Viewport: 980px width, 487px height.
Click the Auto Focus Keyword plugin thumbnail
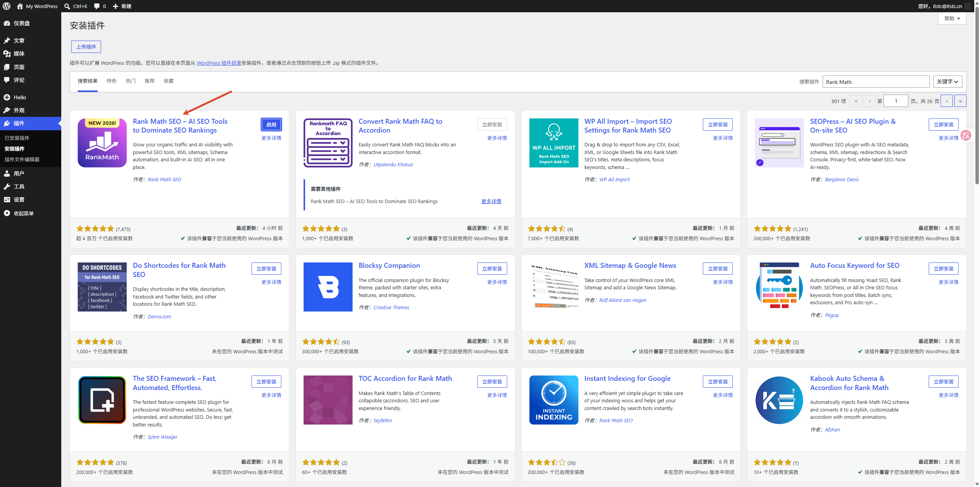click(779, 287)
